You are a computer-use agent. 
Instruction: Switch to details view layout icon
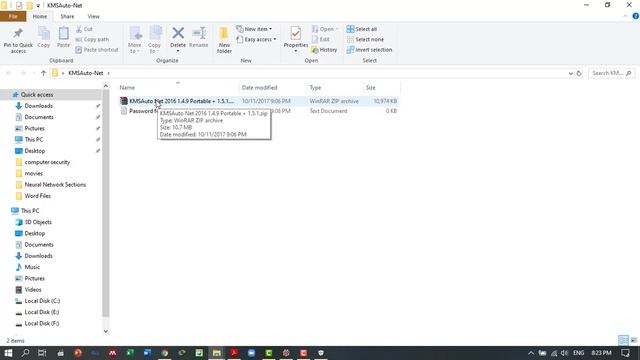click(623, 340)
